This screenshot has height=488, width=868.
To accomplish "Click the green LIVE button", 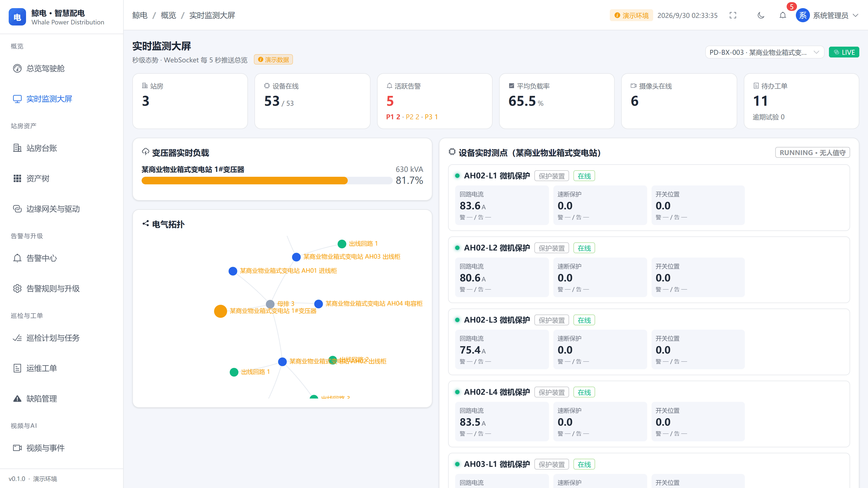I will pyautogui.click(x=844, y=52).
